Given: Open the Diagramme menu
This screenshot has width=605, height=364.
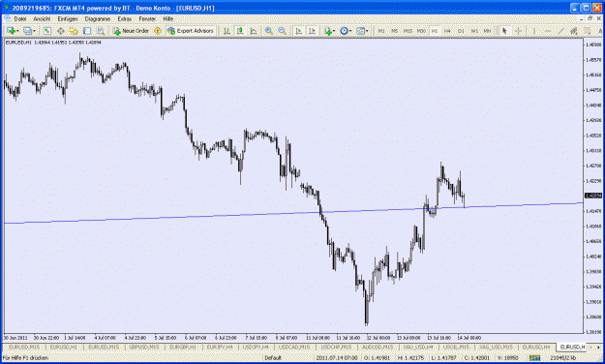Looking at the screenshot, I should (x=97, y=18).
